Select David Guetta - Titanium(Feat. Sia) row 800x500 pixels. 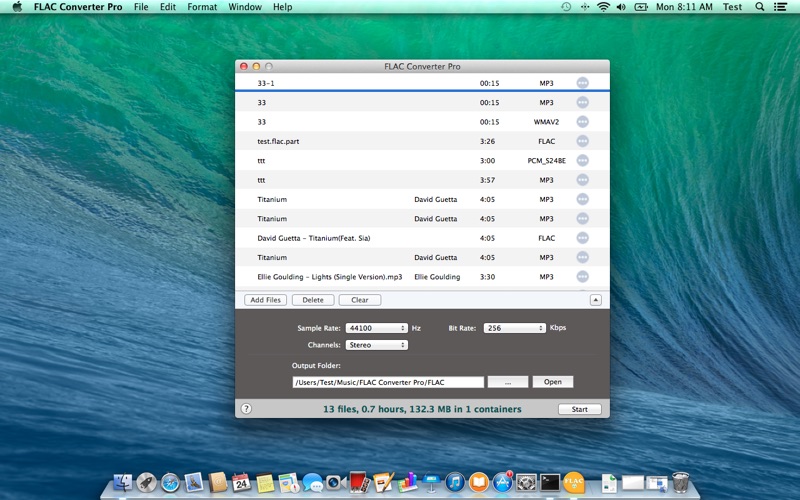tap(422, 238)
